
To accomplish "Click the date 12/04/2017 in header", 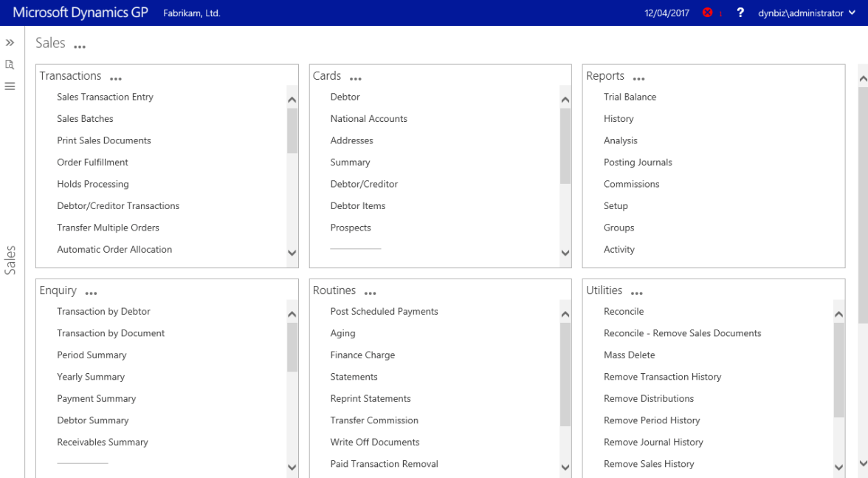I will [x=666, y=13].
